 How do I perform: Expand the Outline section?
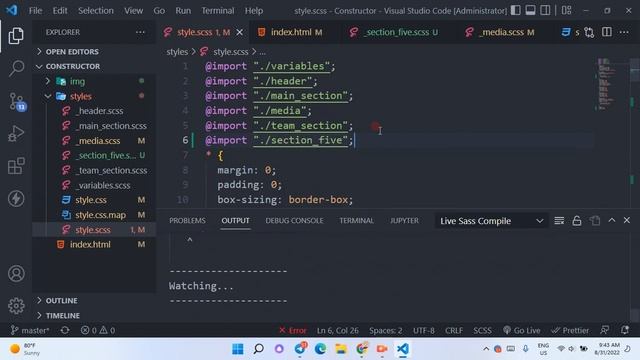[x=61, y=300]
